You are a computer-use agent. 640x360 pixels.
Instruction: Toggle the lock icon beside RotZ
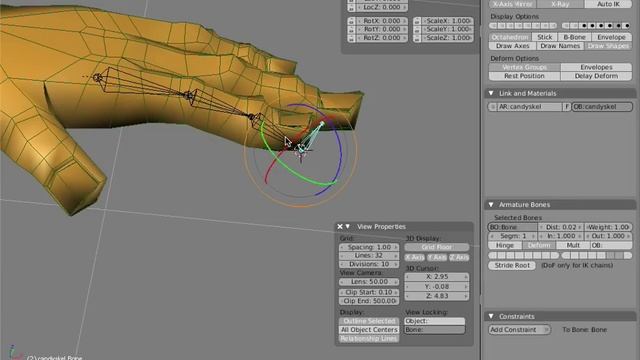[351, 38]
